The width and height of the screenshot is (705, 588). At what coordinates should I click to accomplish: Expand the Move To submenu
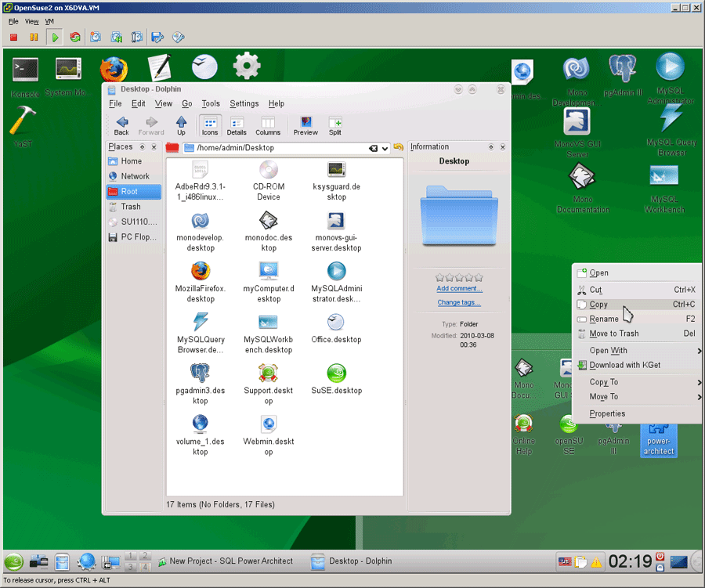tap(637, 396)
